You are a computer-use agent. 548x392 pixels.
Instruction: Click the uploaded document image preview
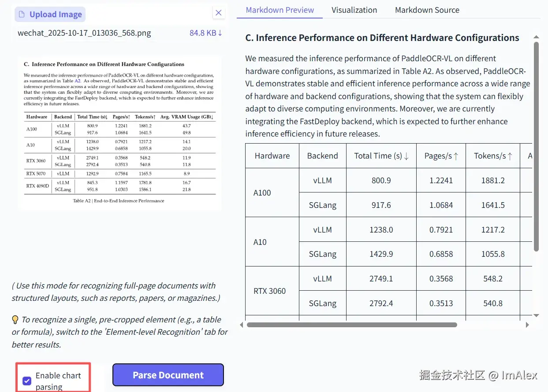[x=119, y=133]
